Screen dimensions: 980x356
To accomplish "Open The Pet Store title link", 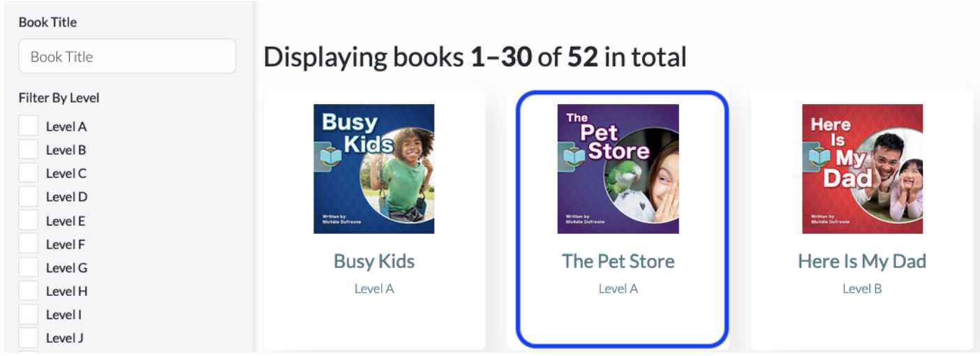I will click(x=618, y=261).
